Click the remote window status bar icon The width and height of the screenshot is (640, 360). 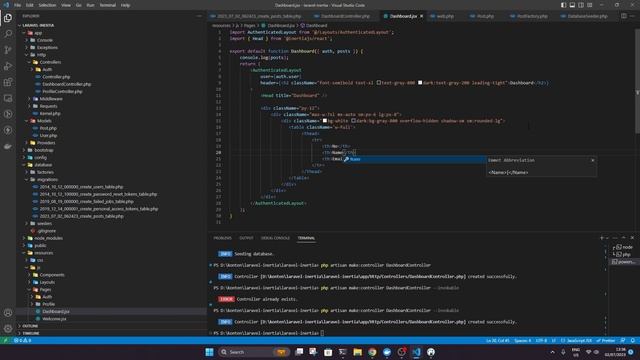[x=5, y=340]
